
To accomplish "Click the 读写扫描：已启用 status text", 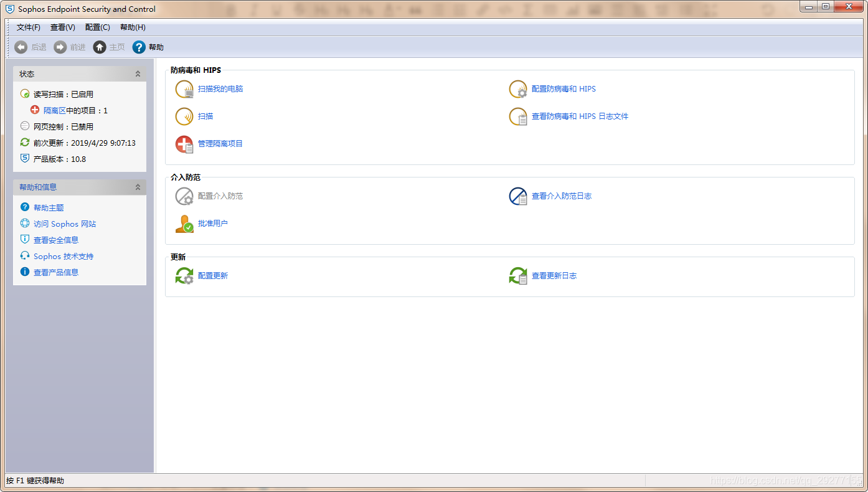I will point(64,95).
